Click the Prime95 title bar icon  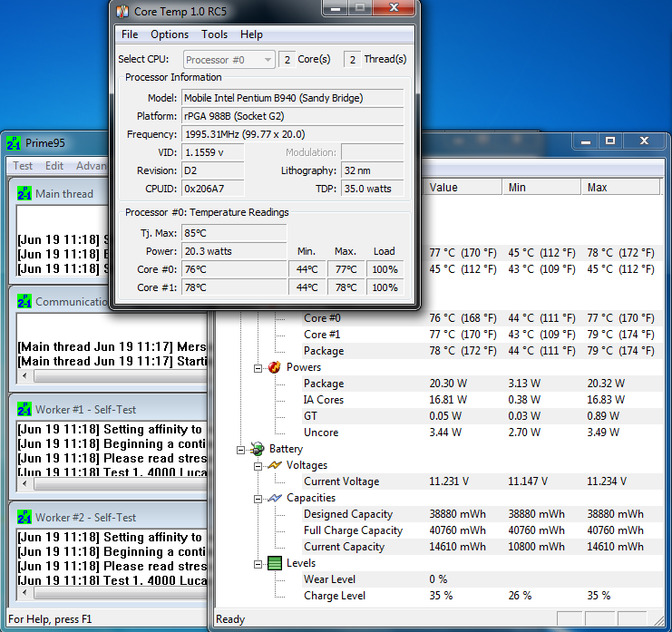tap(14, 143)
